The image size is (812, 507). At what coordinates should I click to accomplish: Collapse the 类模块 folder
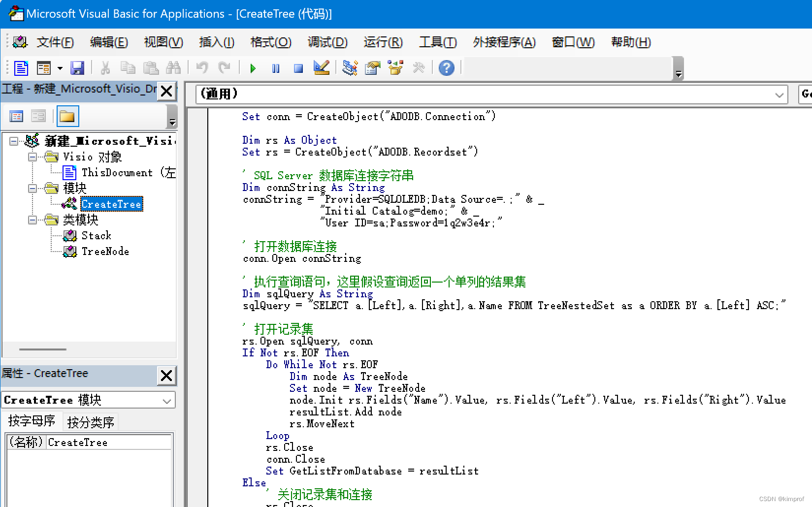pos(32,220)
